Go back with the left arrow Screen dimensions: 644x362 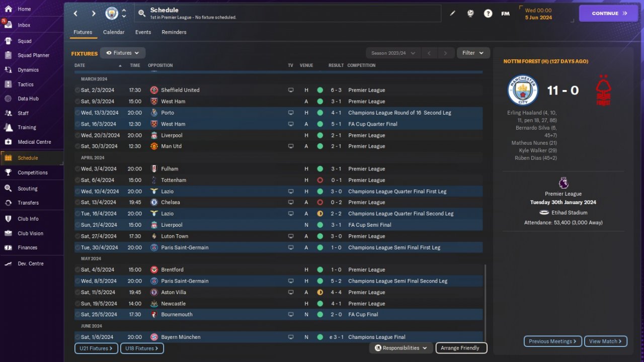point(75,14)
